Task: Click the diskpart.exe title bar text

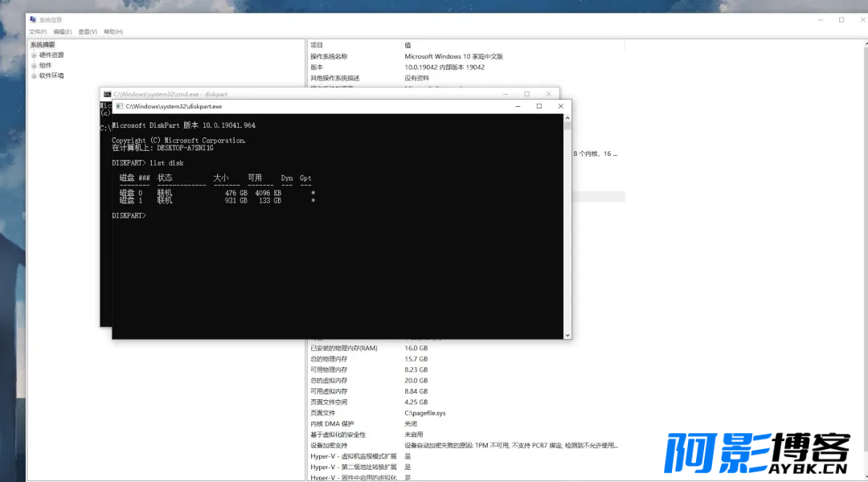Action: pos(174,106)
